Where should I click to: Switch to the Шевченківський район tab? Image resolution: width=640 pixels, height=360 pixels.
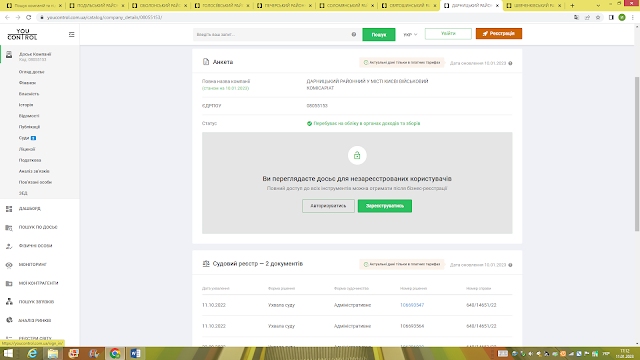[x=535, y=6]
